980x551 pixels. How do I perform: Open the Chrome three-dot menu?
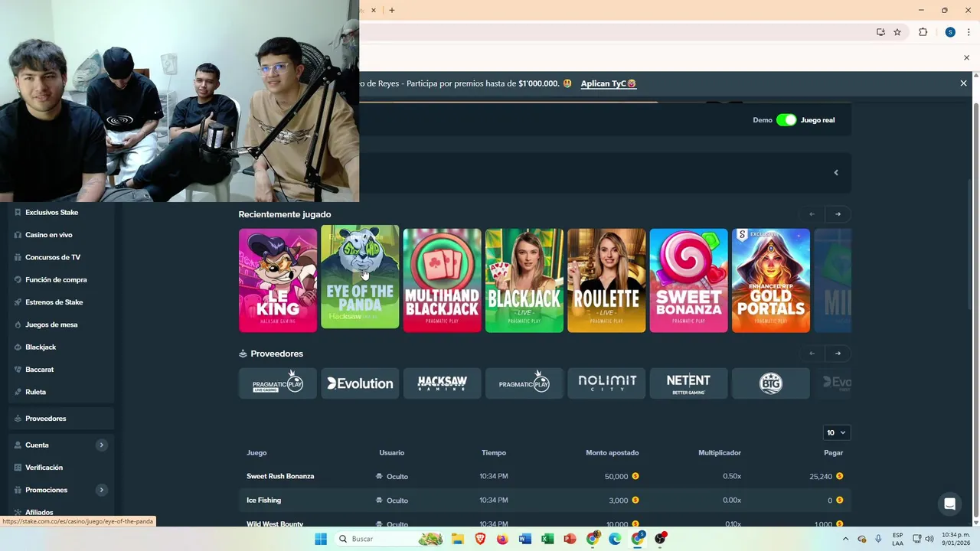pyautogui.click(x=968, y=32)
